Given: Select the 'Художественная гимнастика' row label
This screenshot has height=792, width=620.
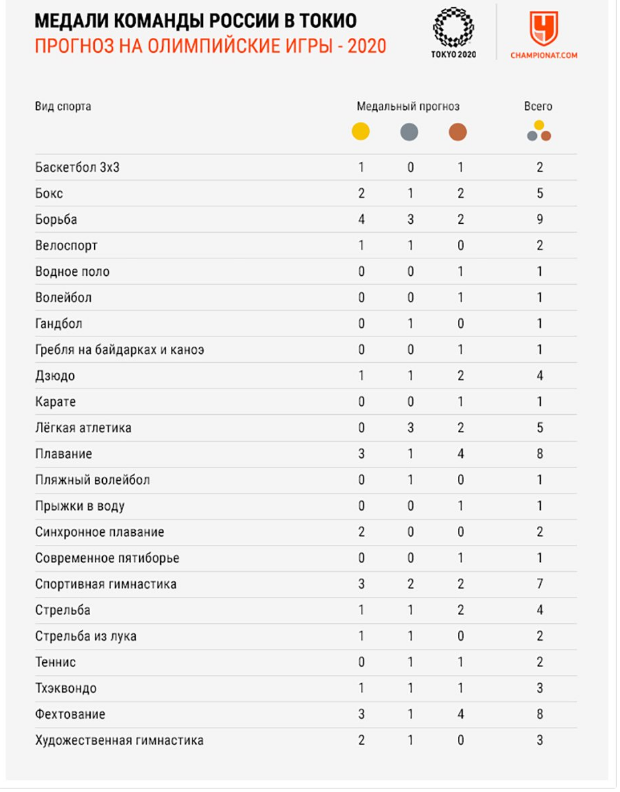Looking at the screenshot, I should (119, 741).
